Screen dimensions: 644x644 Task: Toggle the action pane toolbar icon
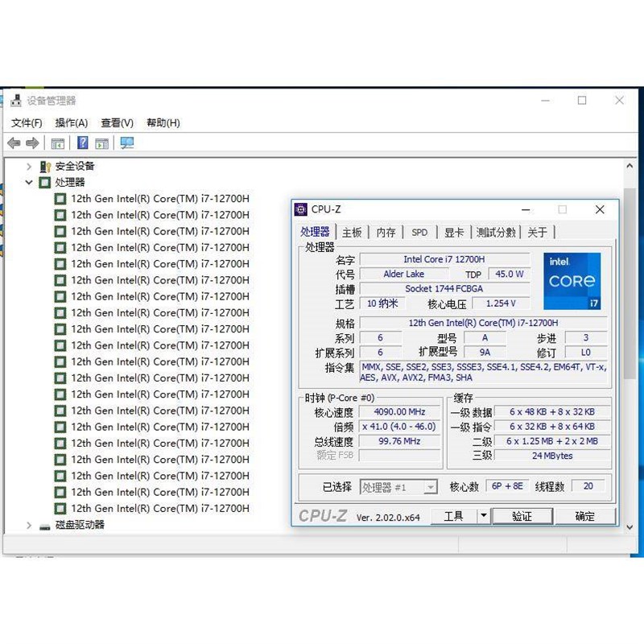tap(101, 143)
